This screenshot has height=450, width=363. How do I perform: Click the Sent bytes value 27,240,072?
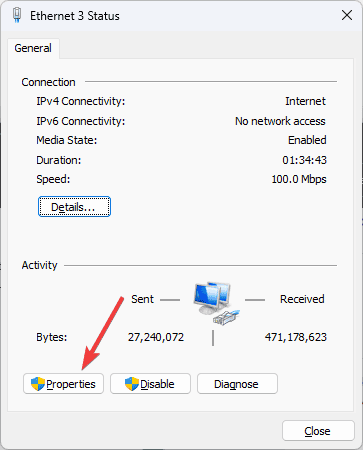(156, 337)
